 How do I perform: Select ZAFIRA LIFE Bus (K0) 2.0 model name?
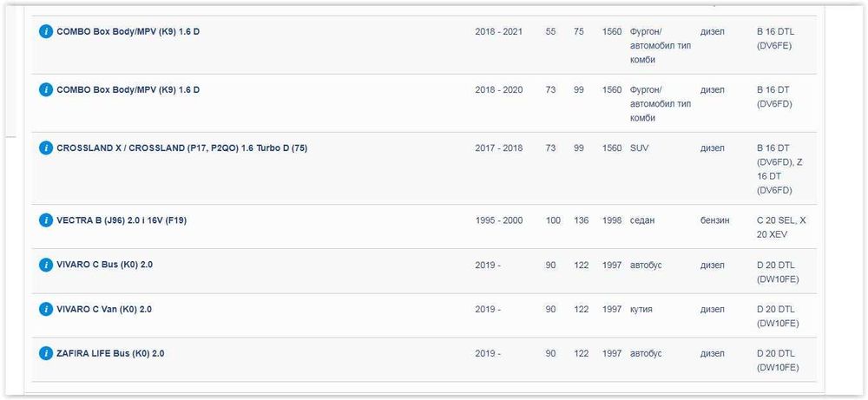point(110,353)
